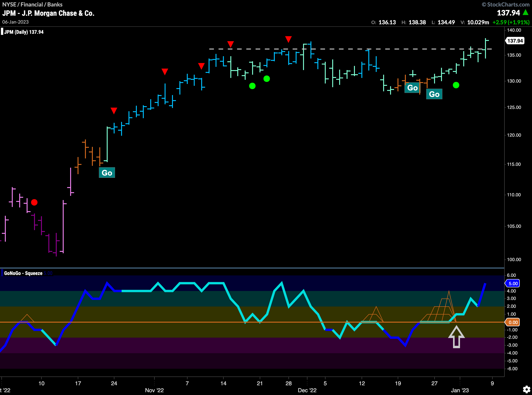This screenshot has height=395, width=532.
Task: Click the StockCharts.com copyright link
Action: 506,4
